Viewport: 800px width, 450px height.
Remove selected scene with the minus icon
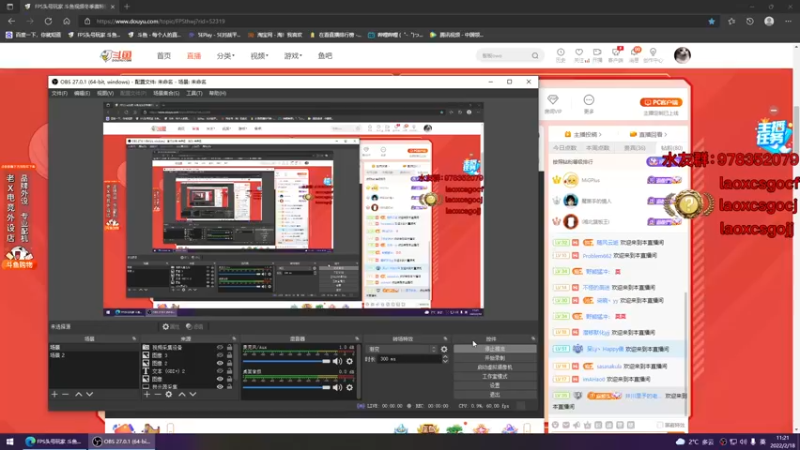coord(65,394)
